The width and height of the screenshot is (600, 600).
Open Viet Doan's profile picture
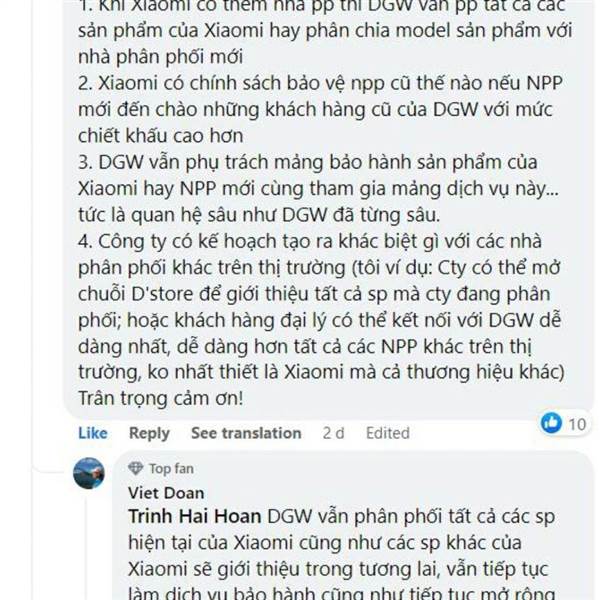[x=89, y=473]
